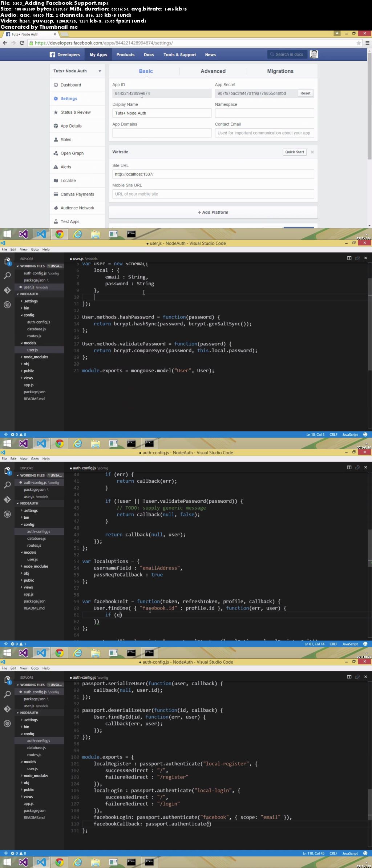This screenshot has height=868, width=372.
Task: Click JavaScript language mode beside Ln 10, Col 5
Action: pyautogui.click(x=350, y=434)
